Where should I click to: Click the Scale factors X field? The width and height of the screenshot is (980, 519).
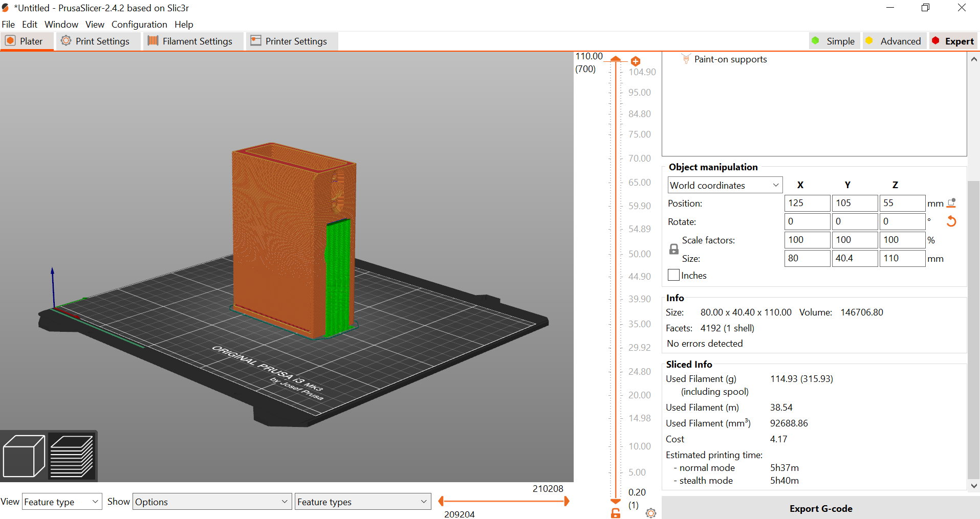807,240
